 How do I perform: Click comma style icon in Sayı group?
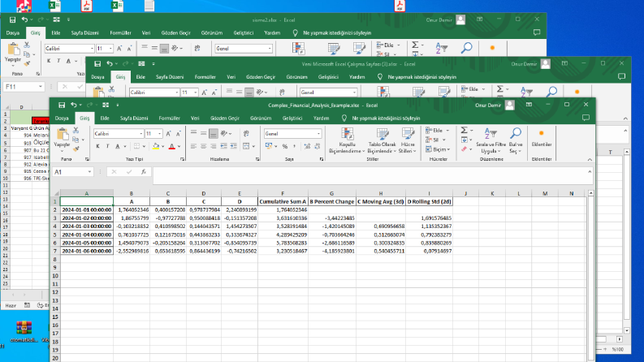click(x=295, y=146)
